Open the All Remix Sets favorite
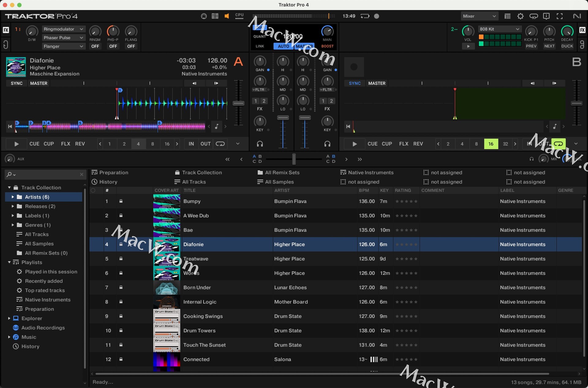Image resolution: width=588 pixels, height=388 pixels. tap(278, 173)
